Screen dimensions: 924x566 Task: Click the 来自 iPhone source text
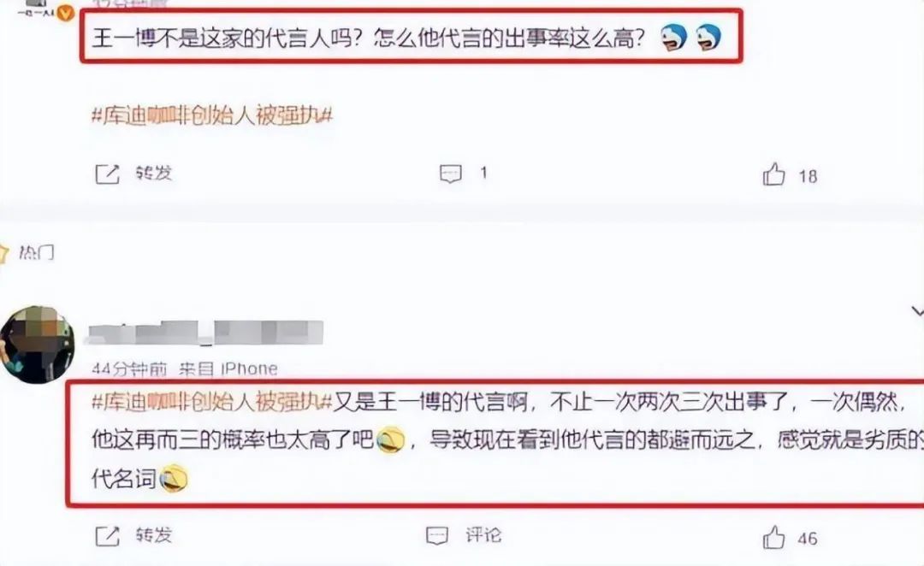228,369
